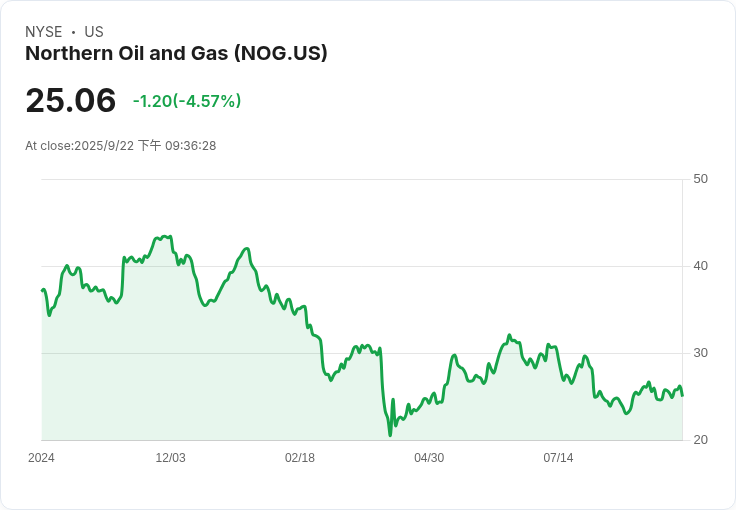The width and height of the screenshot is (736, 510).
Task: Click the US market label
Action: point(94,32)
